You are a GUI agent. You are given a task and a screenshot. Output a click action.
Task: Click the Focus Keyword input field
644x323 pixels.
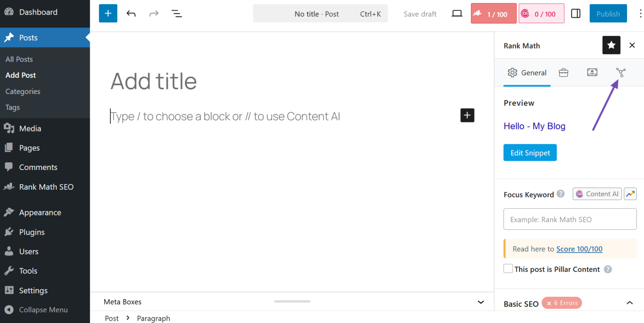tap(570, 219)
